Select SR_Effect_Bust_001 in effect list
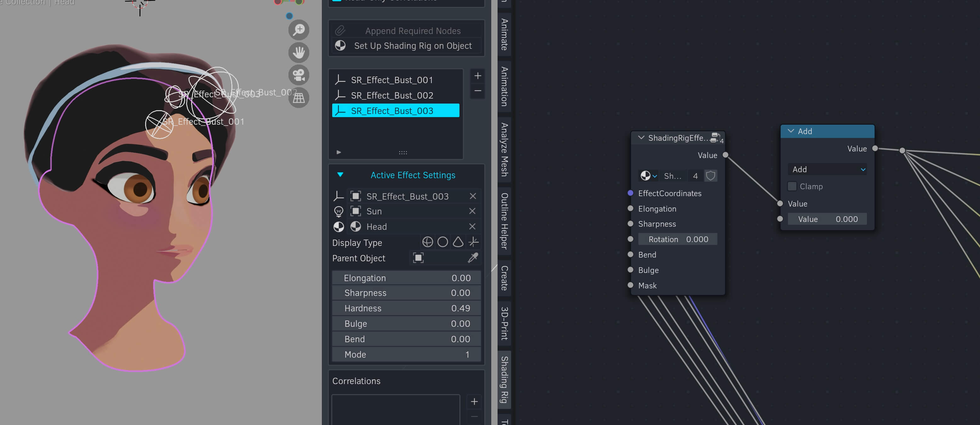Image resolution: width=980 pixels, height=425 pixels. (396, 80)
